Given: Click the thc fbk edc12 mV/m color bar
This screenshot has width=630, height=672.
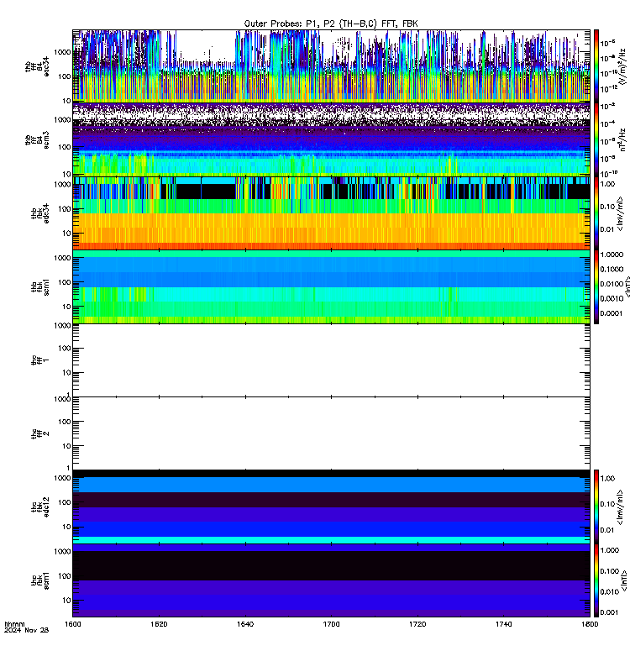Looking at the screenshot, I should 596,507.
